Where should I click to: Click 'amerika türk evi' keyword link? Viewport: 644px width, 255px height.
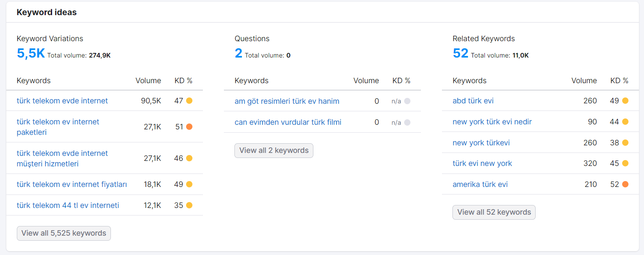coord(480,184)
